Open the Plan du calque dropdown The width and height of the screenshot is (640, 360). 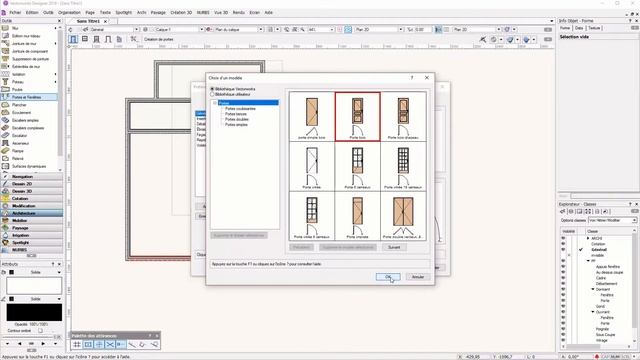coord(260,29)
